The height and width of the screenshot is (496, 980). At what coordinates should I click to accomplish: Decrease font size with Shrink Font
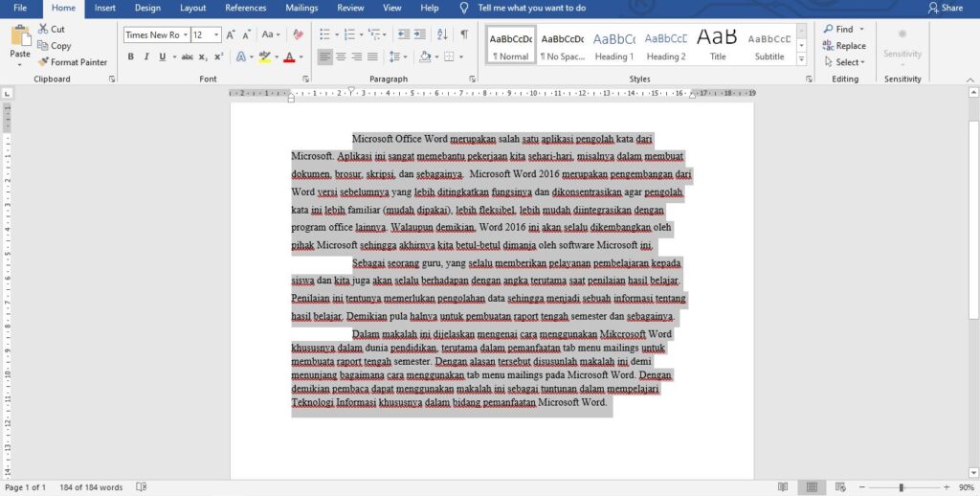pos(247,35)
